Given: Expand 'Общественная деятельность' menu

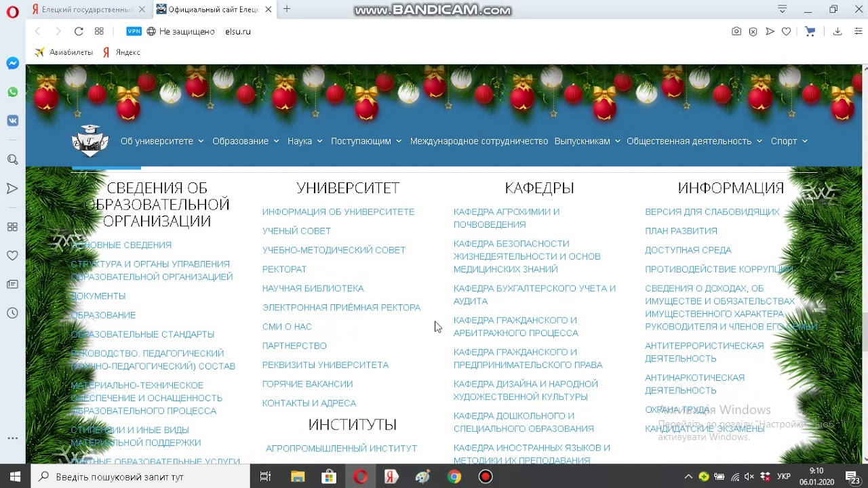Looking at the screenshot, I should coord(694,141).
